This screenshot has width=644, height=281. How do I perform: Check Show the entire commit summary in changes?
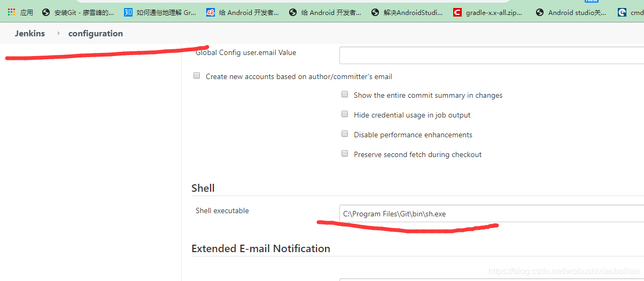(x=345, y=95)
